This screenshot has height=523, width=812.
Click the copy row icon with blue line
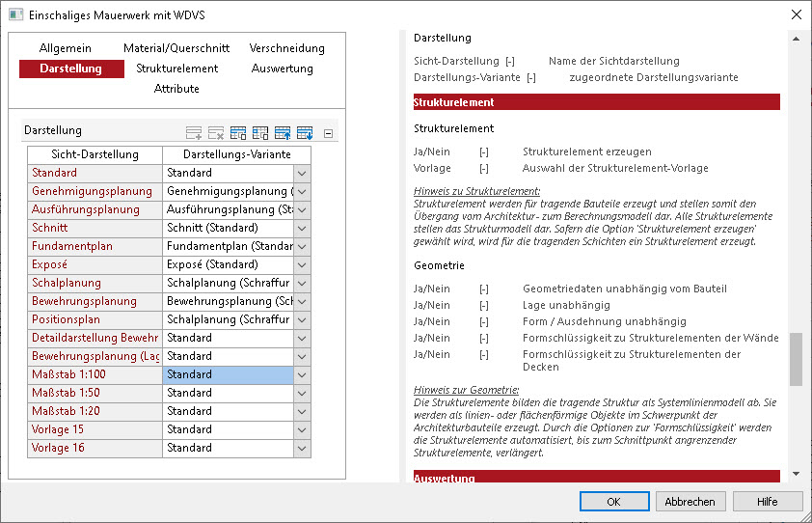tap(238, 133)
